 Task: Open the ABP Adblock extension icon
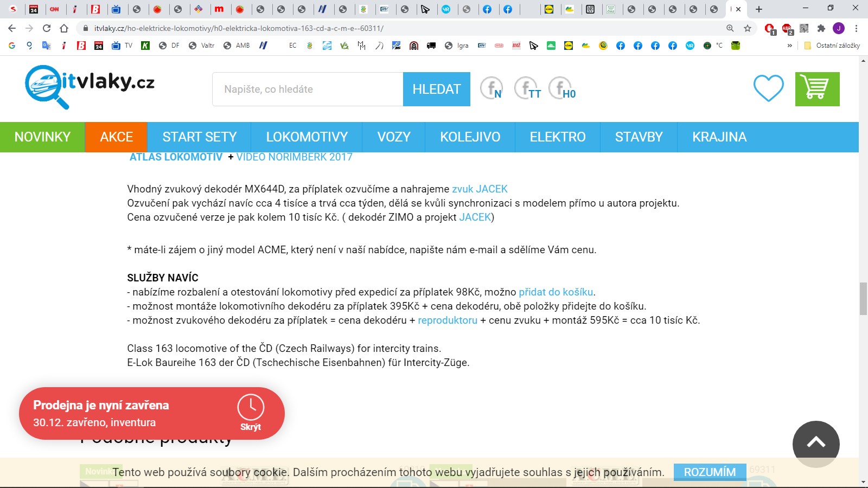pyautogui.click(x=787, y=29)
